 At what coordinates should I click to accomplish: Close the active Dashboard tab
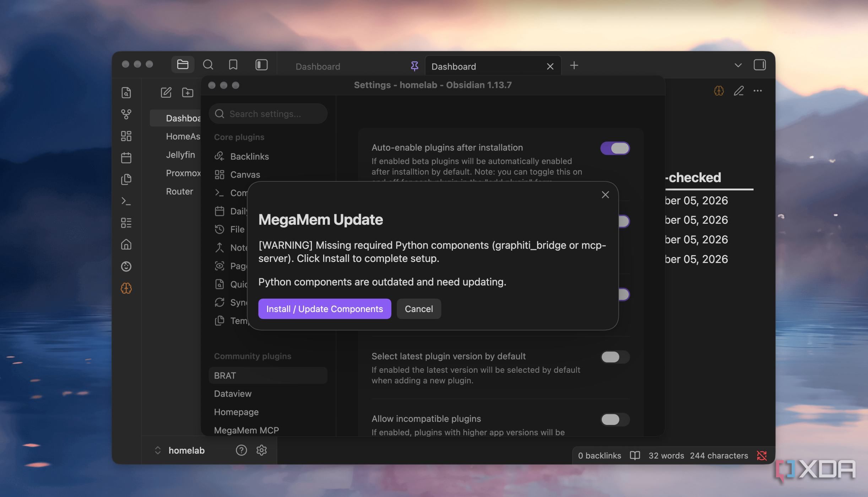point(550,66)
